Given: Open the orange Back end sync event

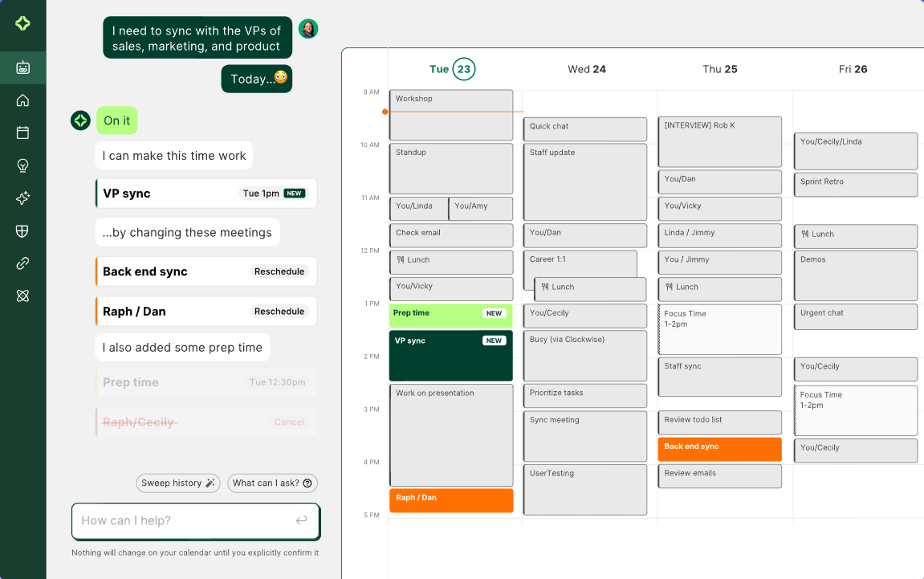Looking at the screenshot, I should click(x=719, y=449).
